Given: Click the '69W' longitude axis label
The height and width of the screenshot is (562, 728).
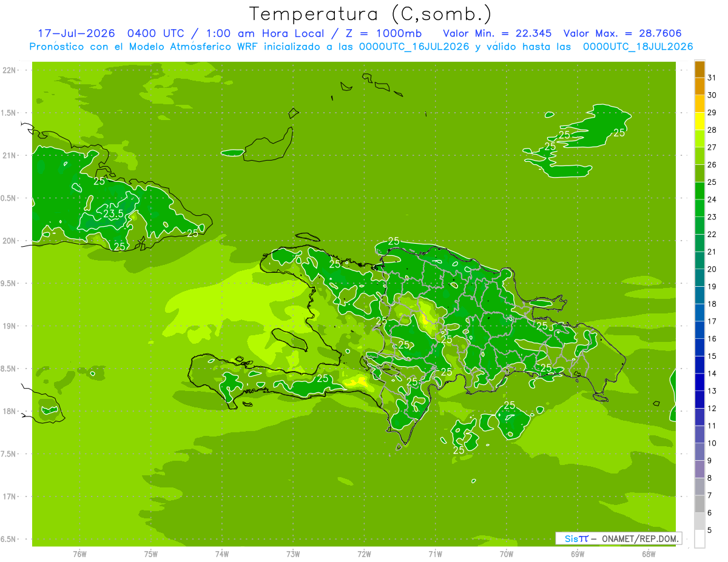Looking at the screenshot, I should (578, 554).
